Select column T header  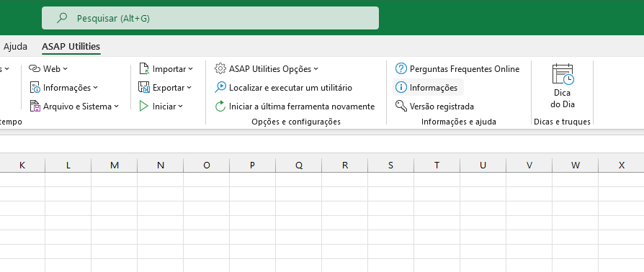pyautogui.click(x=437, y=165)
